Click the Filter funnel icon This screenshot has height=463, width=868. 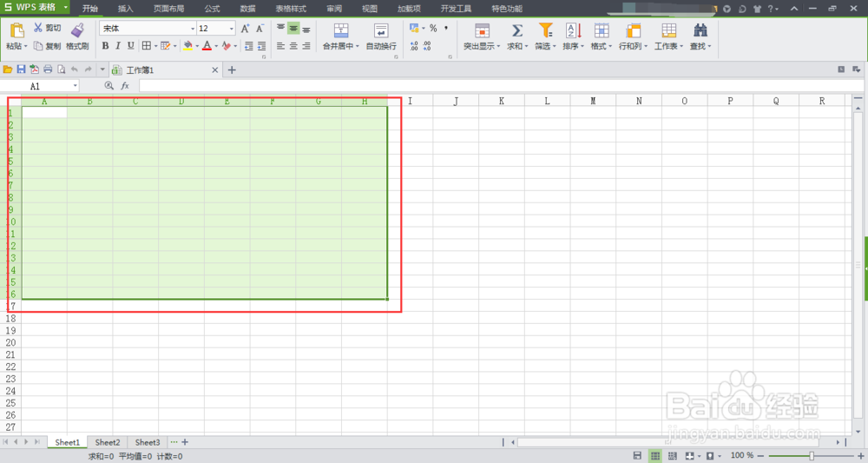pos(545,30)
